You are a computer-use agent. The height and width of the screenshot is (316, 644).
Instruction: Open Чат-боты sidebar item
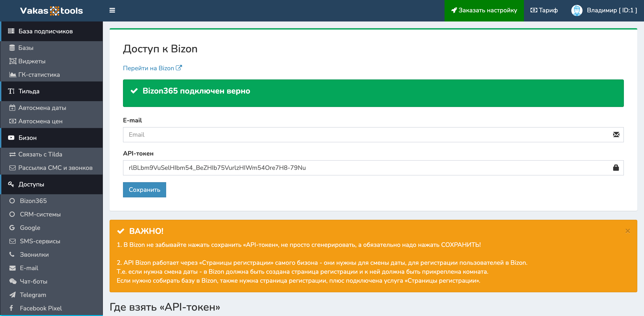click(34, 282)
